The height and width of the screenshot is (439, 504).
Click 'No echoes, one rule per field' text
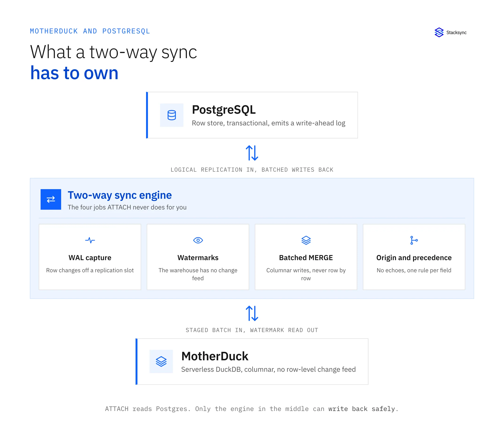(x=414, y=270)
